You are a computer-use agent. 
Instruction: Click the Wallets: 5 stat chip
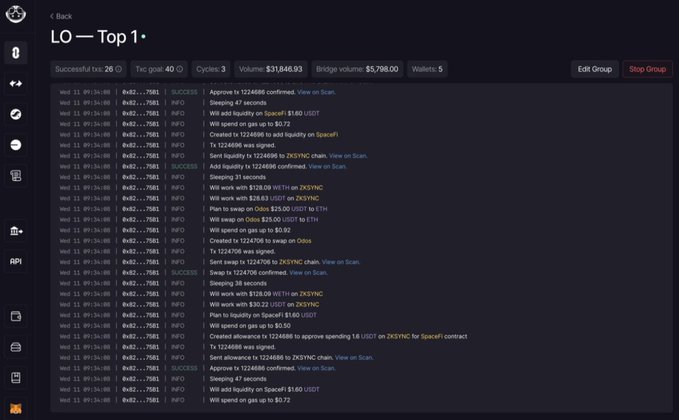pyautogui.click(x=427, y=69)
